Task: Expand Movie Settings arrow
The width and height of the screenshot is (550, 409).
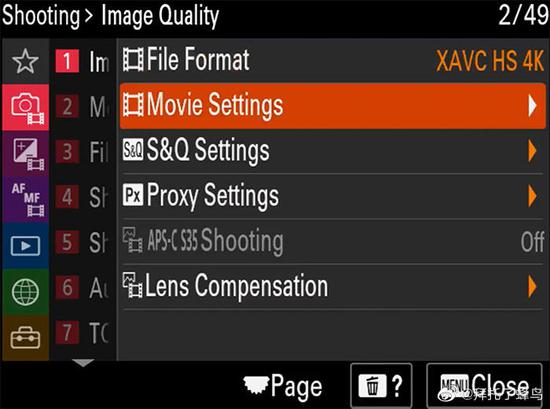Action: coord(532,106)
